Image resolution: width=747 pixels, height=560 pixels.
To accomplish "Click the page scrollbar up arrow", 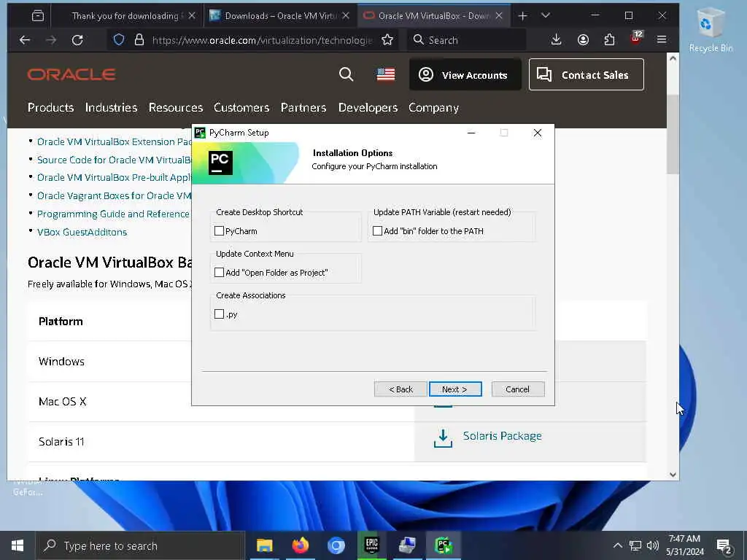I will [x=673, y=58].
